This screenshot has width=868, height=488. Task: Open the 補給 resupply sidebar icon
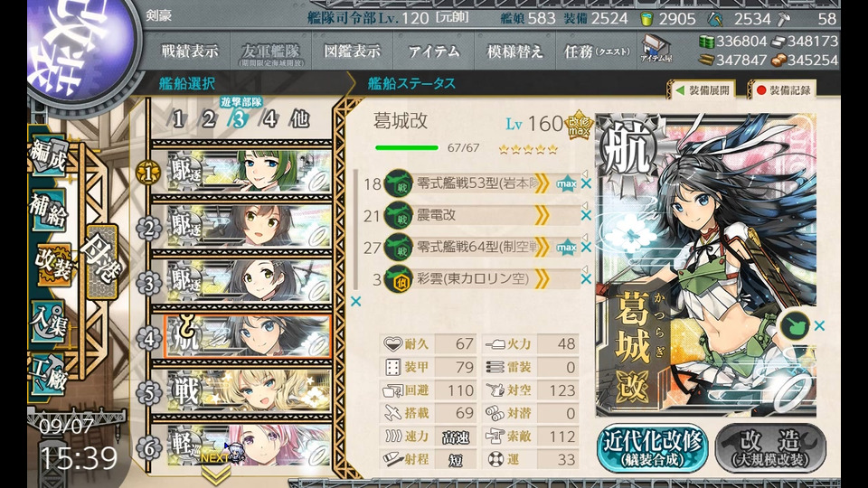(49, 211)
